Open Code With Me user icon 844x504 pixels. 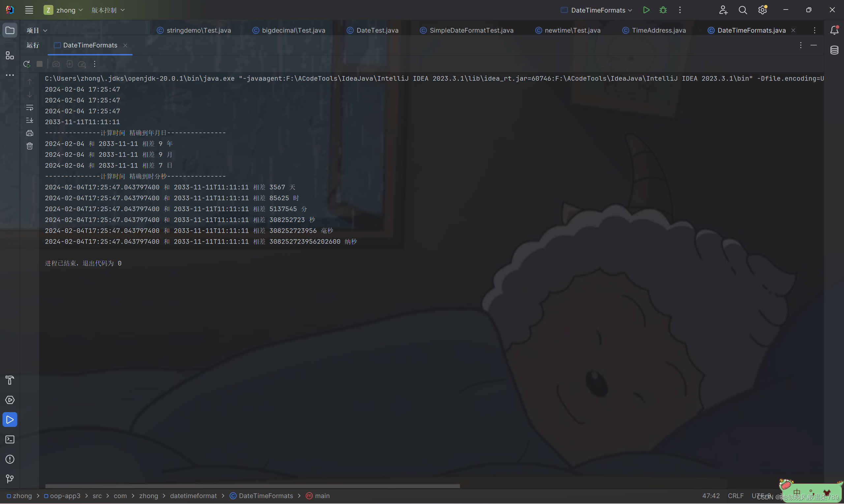(x=723, y=10)
